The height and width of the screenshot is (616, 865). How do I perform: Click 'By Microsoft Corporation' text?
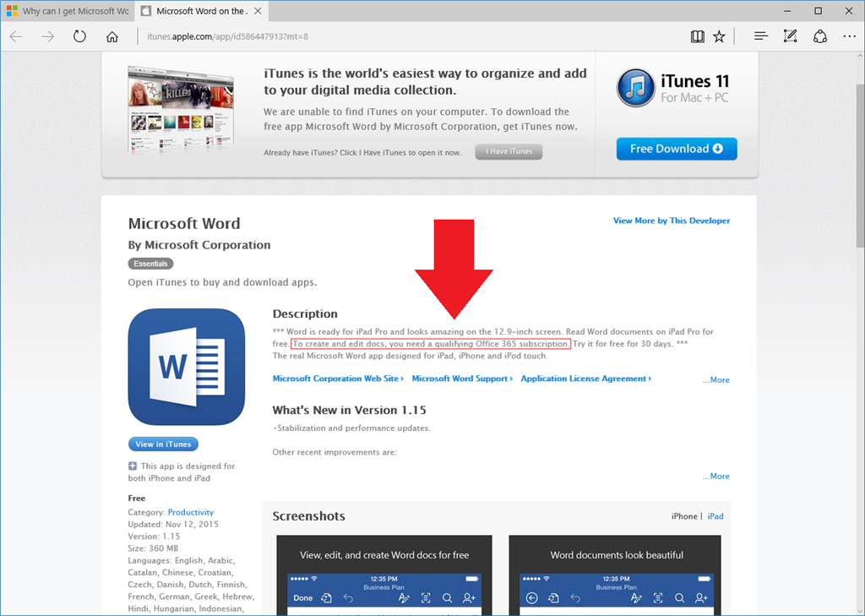[199, 245]
